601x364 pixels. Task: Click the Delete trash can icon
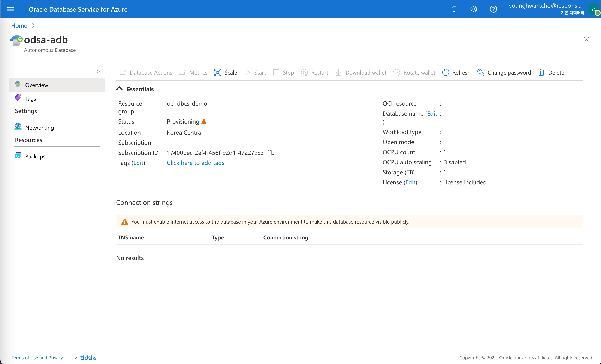[541, 72]
